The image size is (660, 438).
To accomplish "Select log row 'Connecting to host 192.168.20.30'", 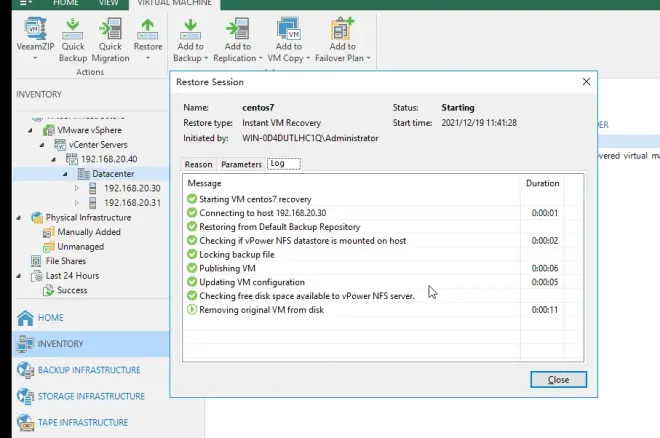I will (383, 213).
